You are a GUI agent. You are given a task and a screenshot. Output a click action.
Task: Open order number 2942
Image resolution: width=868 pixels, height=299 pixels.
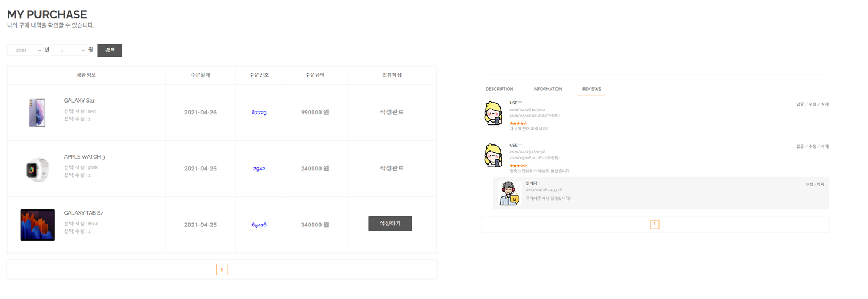(259, 169)
